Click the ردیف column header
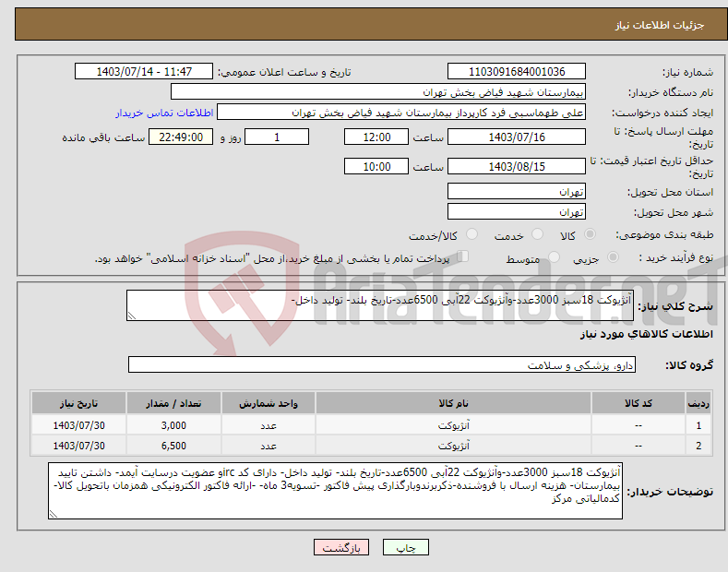This screenshot has height=572, width=728. tap(698, 403)
